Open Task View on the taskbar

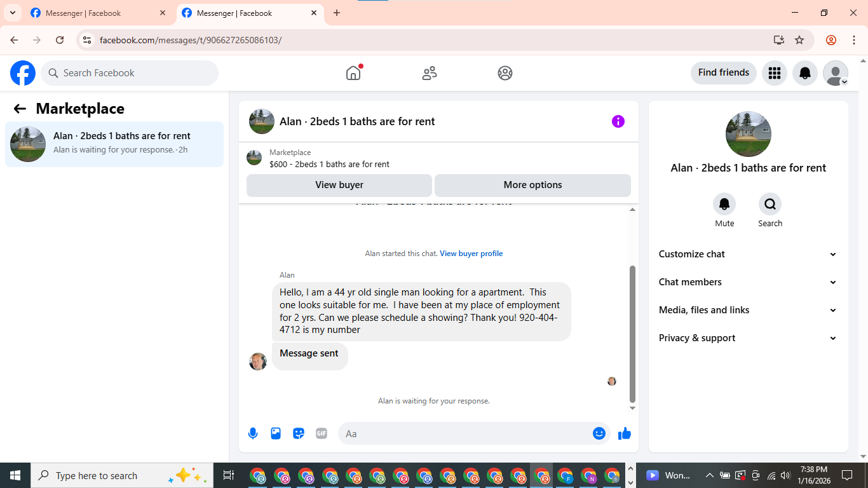(x=229, y=475)
